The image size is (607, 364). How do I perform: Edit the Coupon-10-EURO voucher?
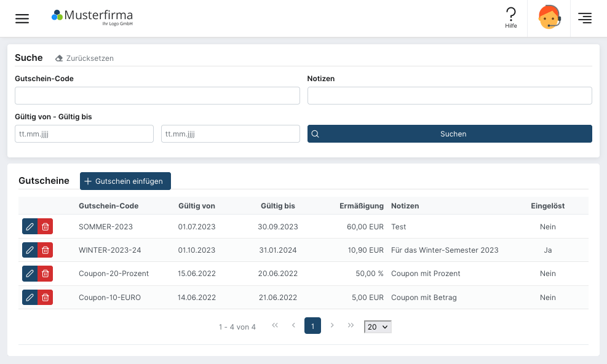pyautogui.click(x=30, y=297)
